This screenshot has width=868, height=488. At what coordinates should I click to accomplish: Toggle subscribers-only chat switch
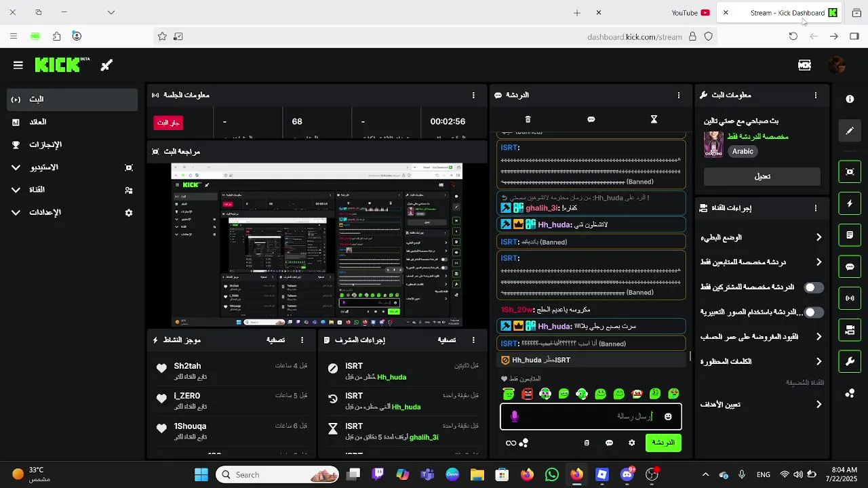pos(814,287)
